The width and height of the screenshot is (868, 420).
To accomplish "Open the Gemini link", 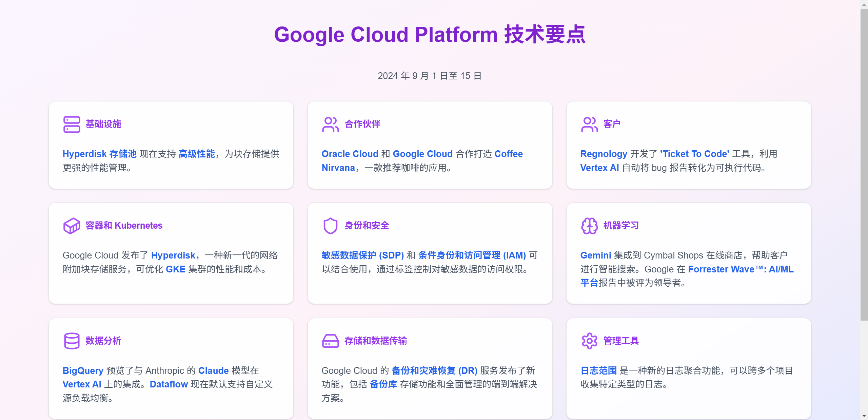I will click(596, 255).
